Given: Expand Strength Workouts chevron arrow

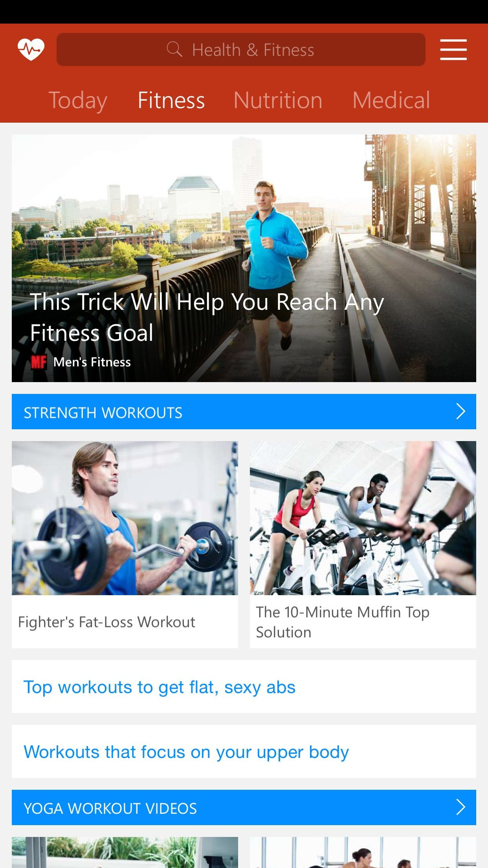Looking at the screenshot, I should [460, 412].
